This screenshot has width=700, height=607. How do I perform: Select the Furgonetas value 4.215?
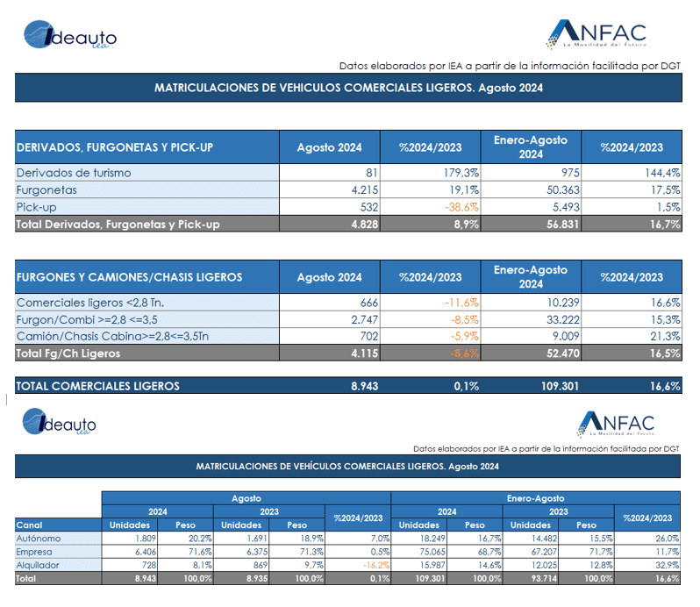[x=365, y=190]
